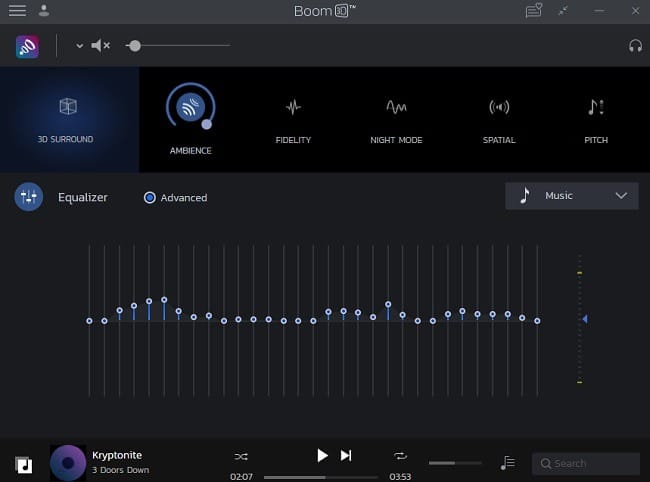Expand the audio output device chevron

coord(79,46)
